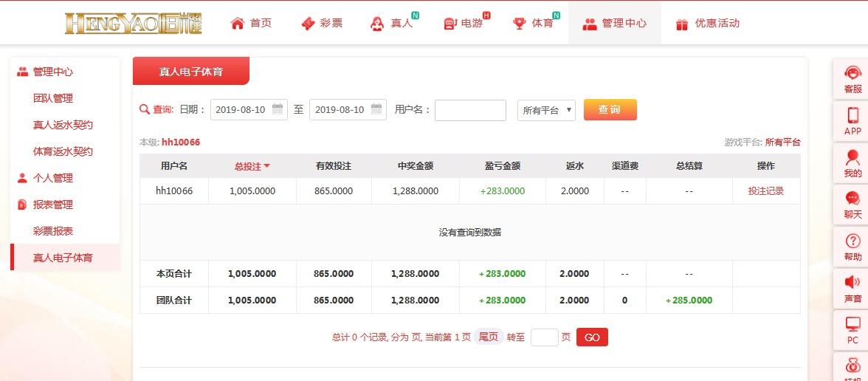Image resolution: width=868 pixels, height=381 pixels.
Task: Click the hh10066 level link
Action: (180, 142)
